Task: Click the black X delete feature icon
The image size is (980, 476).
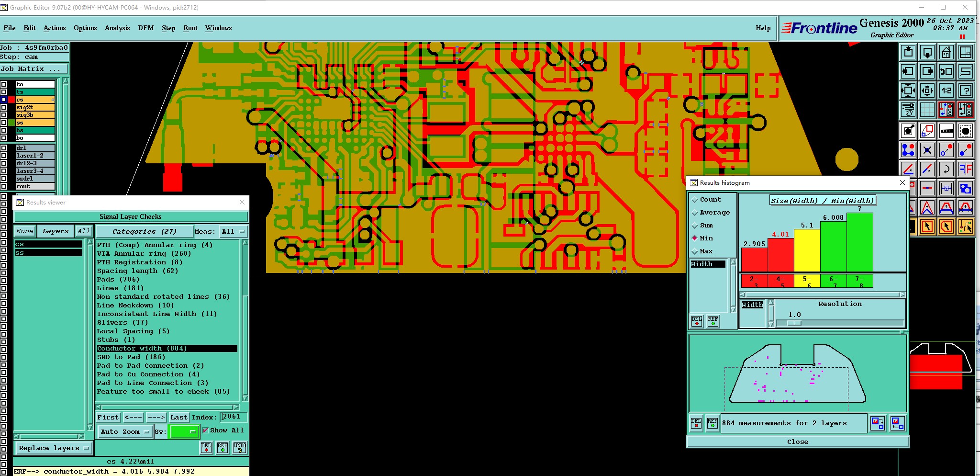Action: (x=927, y=150)
